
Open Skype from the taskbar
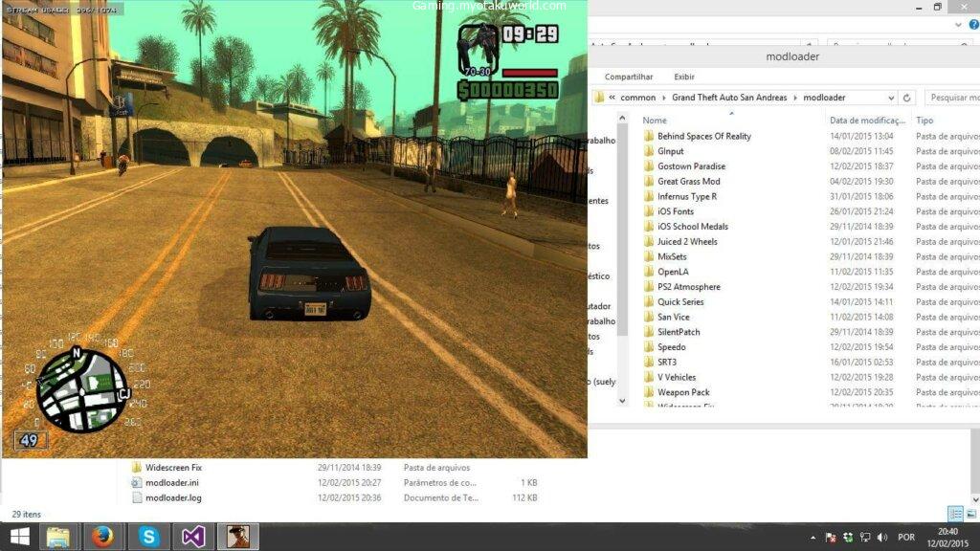point(148,537)
